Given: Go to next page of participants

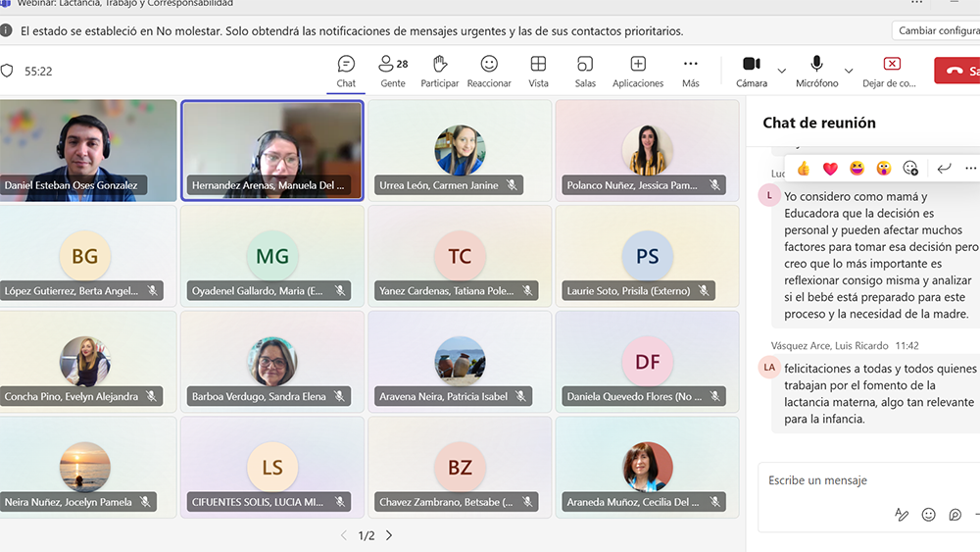Looking at the screenshot, I should coord(389,535).
